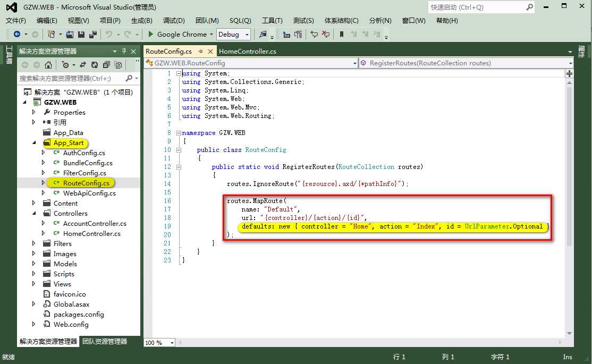Open the 编辑(E) menu
Image resolution: width=592 pixels, height=364 pixels.
point(47,20)
